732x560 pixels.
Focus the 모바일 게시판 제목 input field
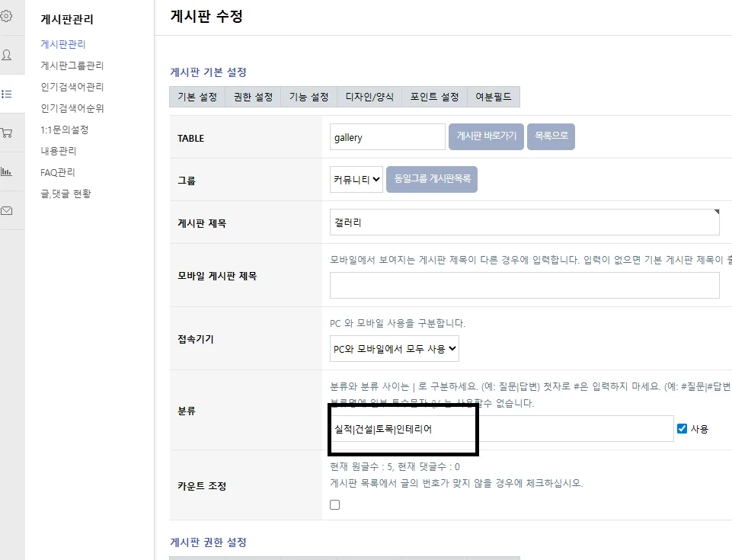[x=524, y=285]
